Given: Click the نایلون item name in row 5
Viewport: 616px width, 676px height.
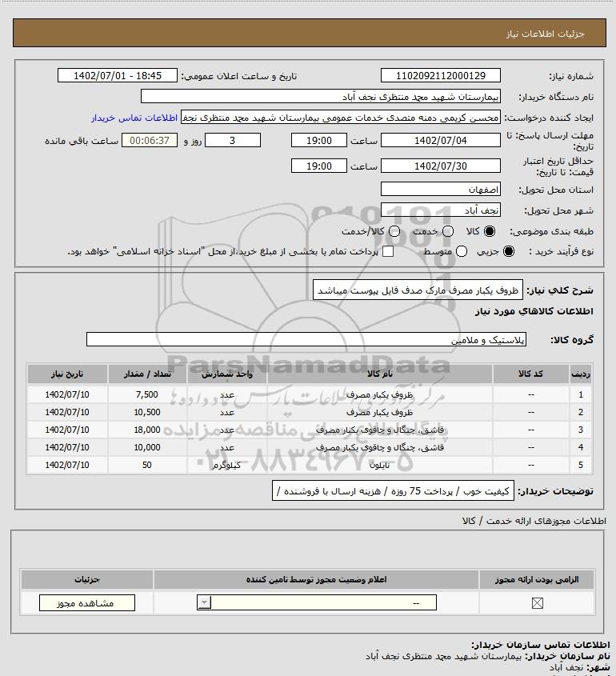Looking at the screenshot, I should point(380,465).
